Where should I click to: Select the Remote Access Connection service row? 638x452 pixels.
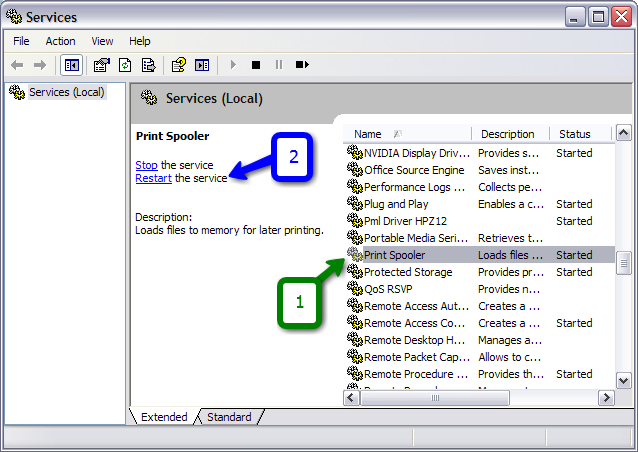480,323
